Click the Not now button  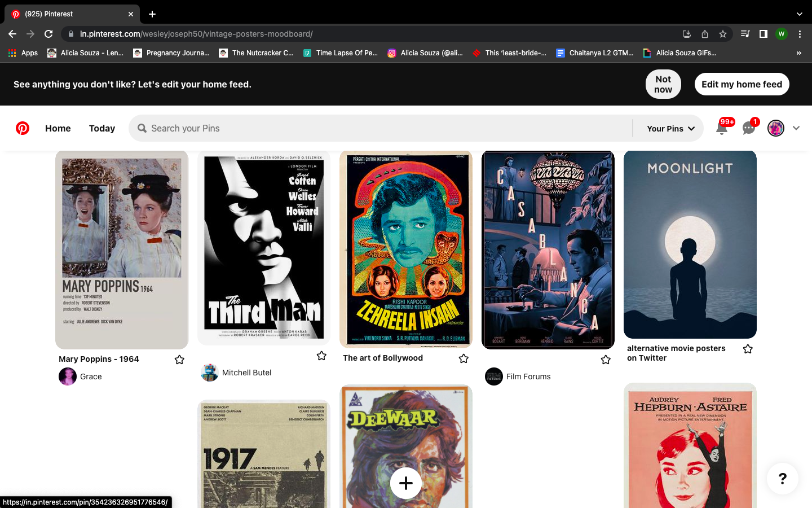(663, 84)
